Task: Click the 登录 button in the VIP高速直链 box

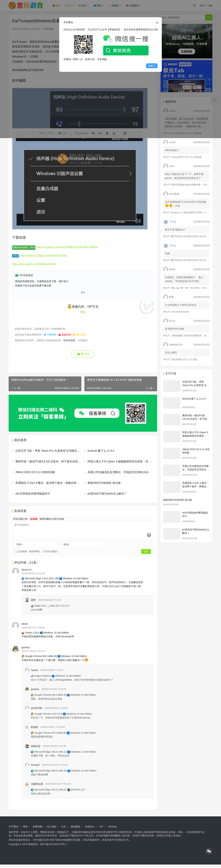Action: (83, 292)
